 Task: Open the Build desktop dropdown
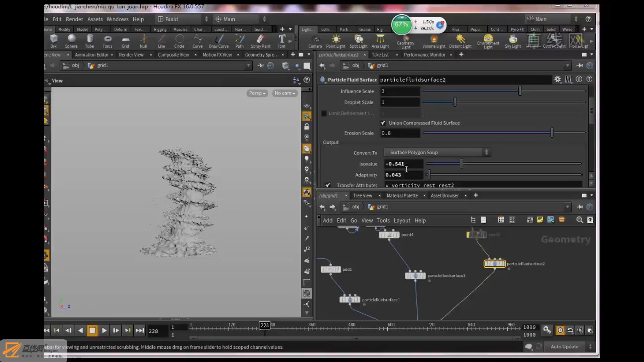(x=182, y=19)
